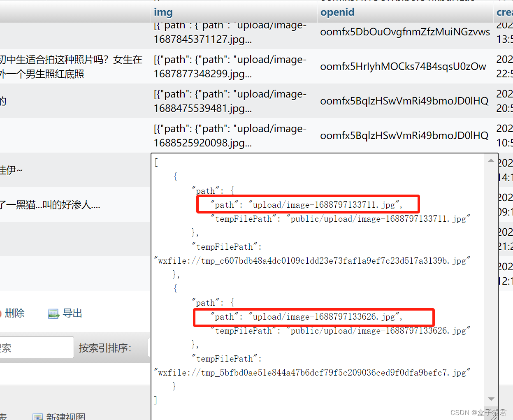513x420 pixels.
Task: Click the 导出 button label
Action: [72, 313]
